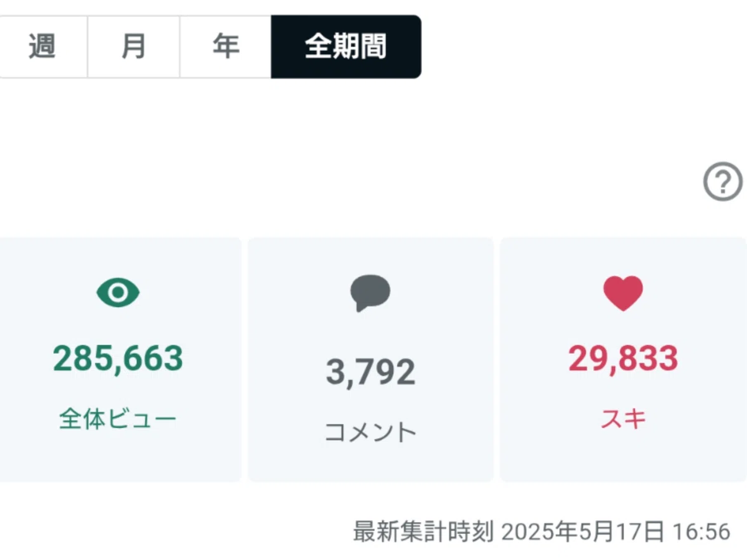Switch to the 週 tab
The image size is (747, 560).
(x=43, y=47)
